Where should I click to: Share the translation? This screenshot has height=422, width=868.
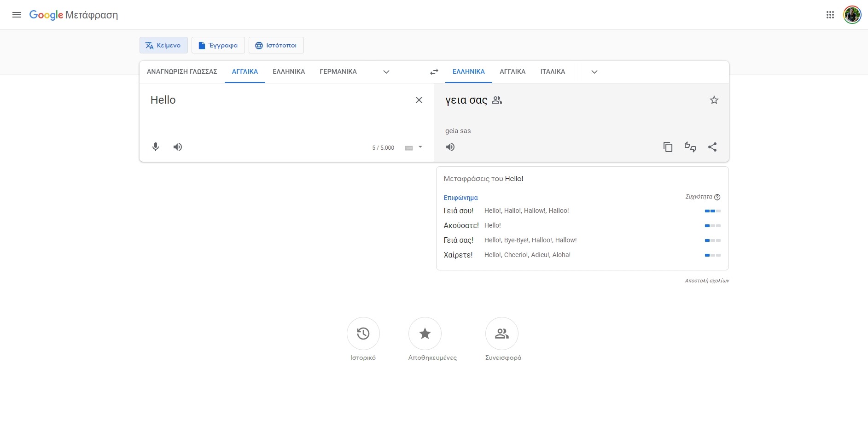[712, 147]
